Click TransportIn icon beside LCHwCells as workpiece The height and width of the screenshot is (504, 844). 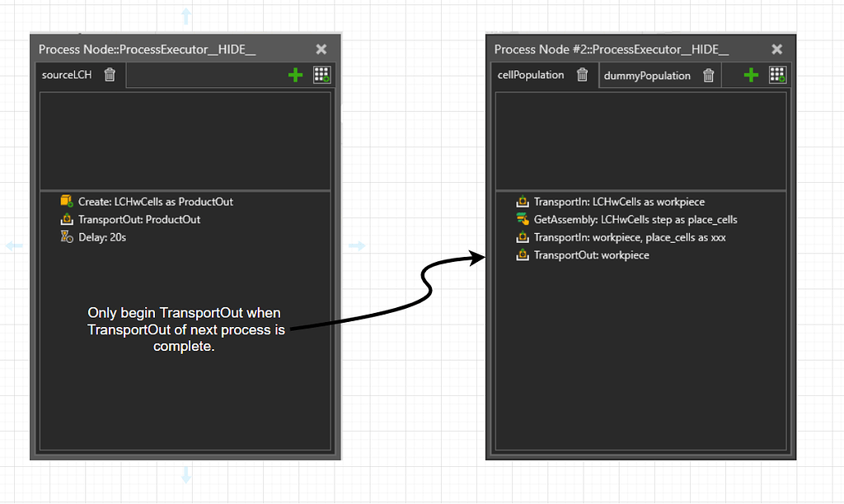point(522,201)
